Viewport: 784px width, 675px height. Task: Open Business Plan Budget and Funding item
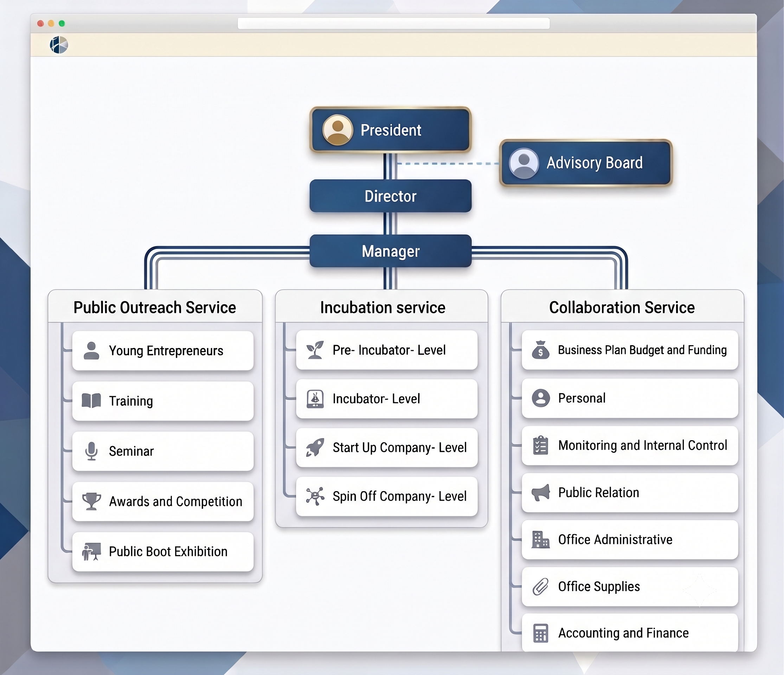pos(630,350)
